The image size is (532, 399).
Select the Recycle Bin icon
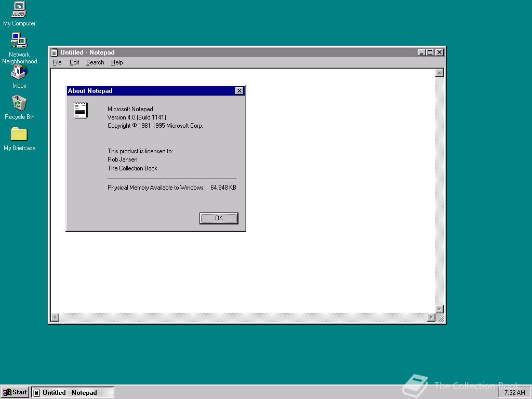(19, 107)
